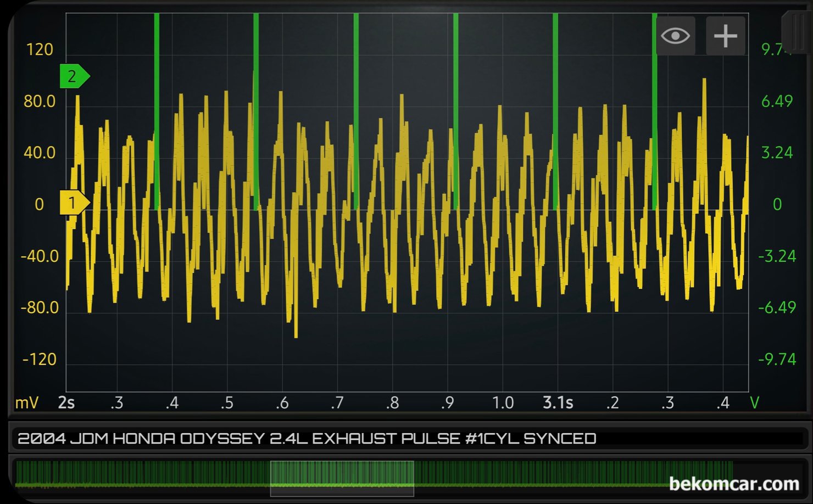Click the 120 mV scale label
The width and height of the screenshot is (813, 504).
pos(40,50)
